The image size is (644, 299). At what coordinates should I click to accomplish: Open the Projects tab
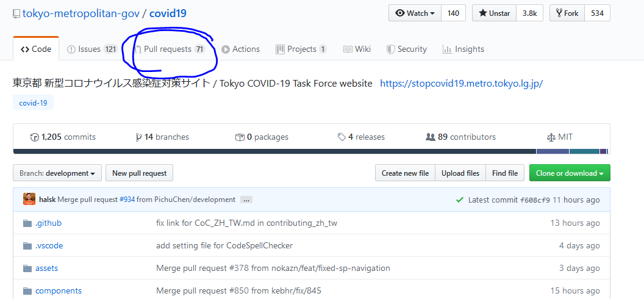(301, 49)
